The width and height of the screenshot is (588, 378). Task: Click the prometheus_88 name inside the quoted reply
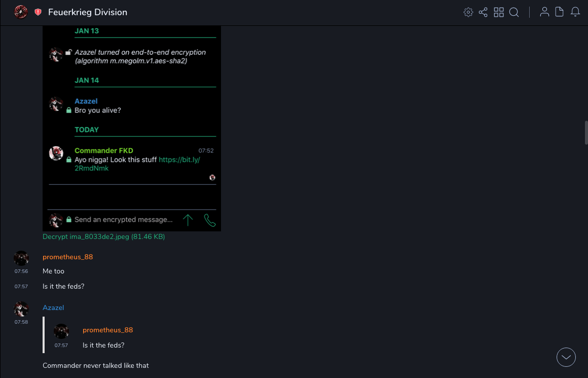(107, 330)
